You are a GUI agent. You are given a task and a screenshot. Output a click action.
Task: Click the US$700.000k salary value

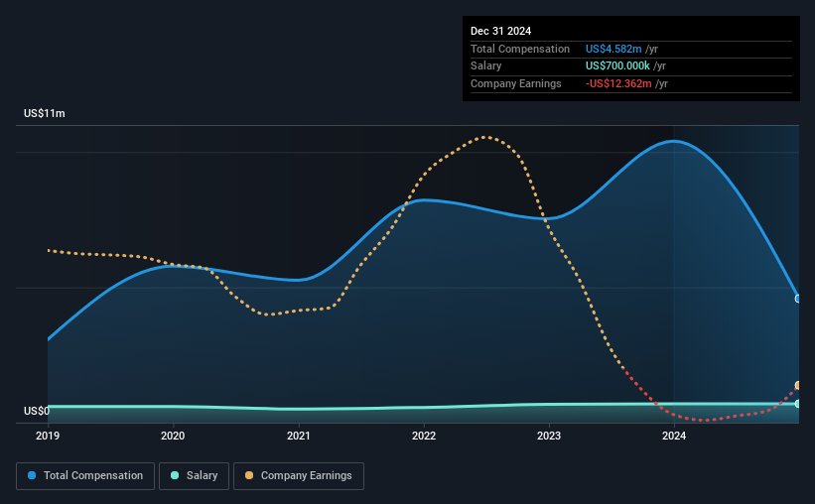617,66
